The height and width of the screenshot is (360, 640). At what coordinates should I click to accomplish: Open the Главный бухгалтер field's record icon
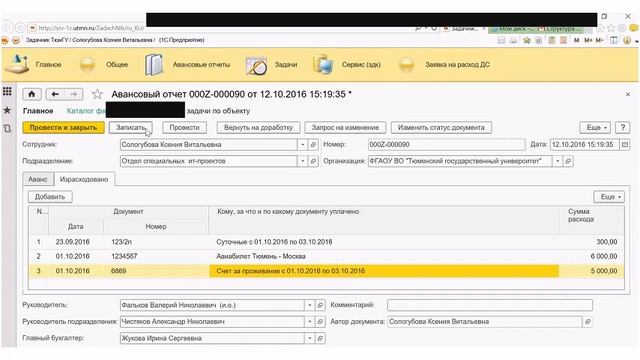click(x=320, y=338)
